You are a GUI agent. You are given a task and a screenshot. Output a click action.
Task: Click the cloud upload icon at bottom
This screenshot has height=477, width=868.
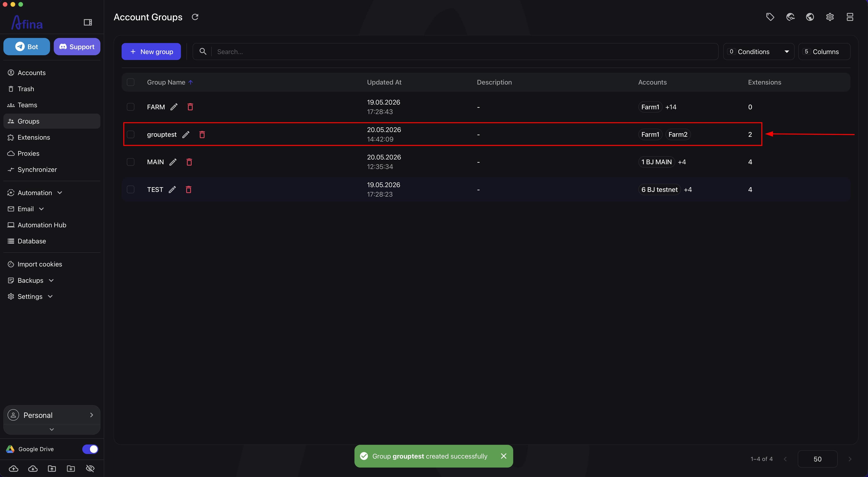(x=14, y=469)
